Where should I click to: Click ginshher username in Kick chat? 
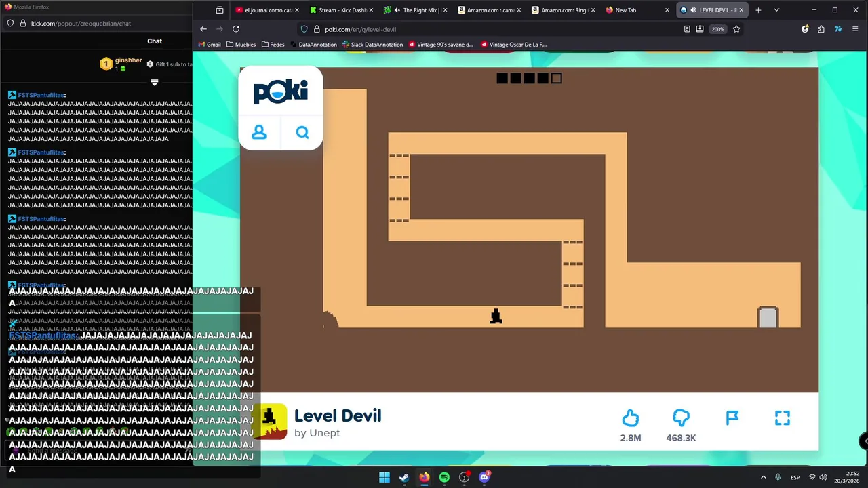[x=129, y=60]
